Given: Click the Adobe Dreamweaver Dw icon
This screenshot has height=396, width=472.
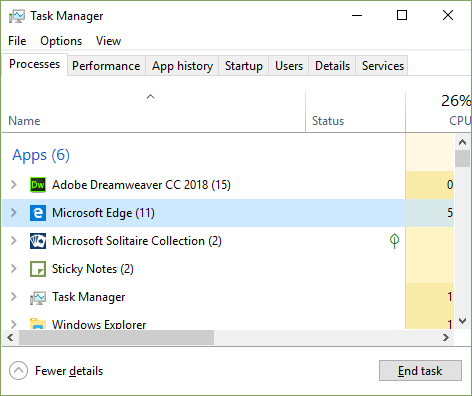Looking at the screenshot, I should 38,185.
